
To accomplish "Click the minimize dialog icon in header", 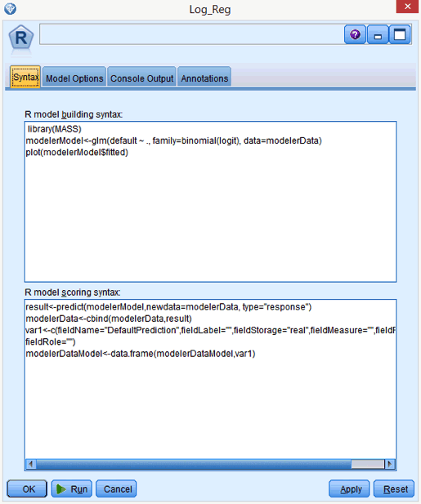I will pos(378,34).
